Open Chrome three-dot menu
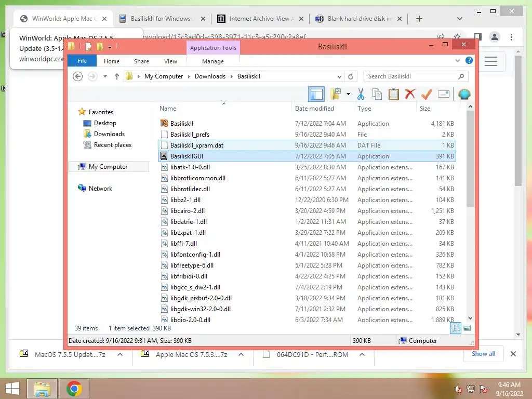Screen dimensions: 532x399 [511, 37]
